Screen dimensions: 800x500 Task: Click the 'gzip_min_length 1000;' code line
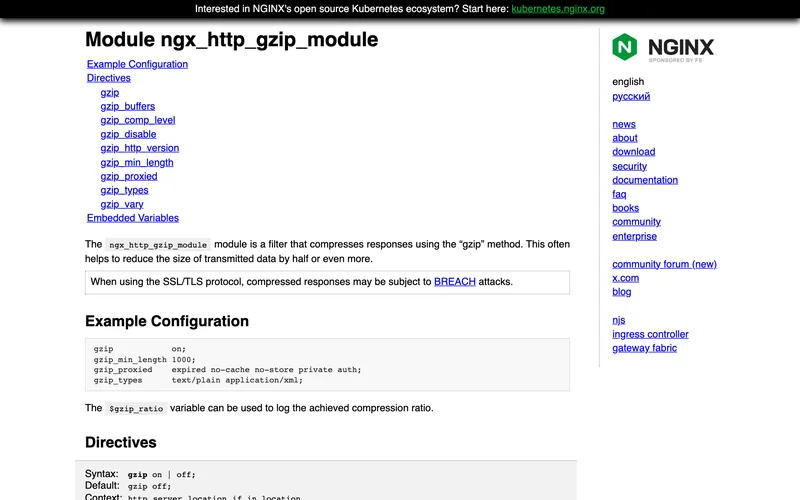pyautogui.click(x=144, y=359)
